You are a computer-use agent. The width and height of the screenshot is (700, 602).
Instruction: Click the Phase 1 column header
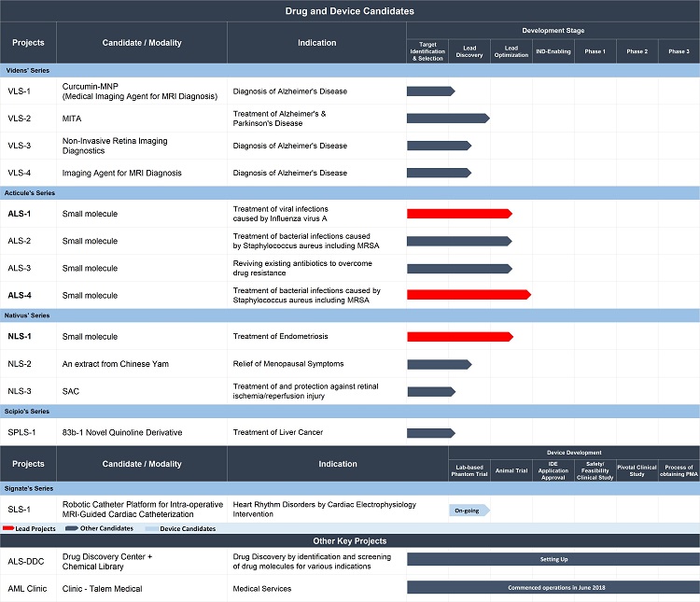tap(595, 51)
